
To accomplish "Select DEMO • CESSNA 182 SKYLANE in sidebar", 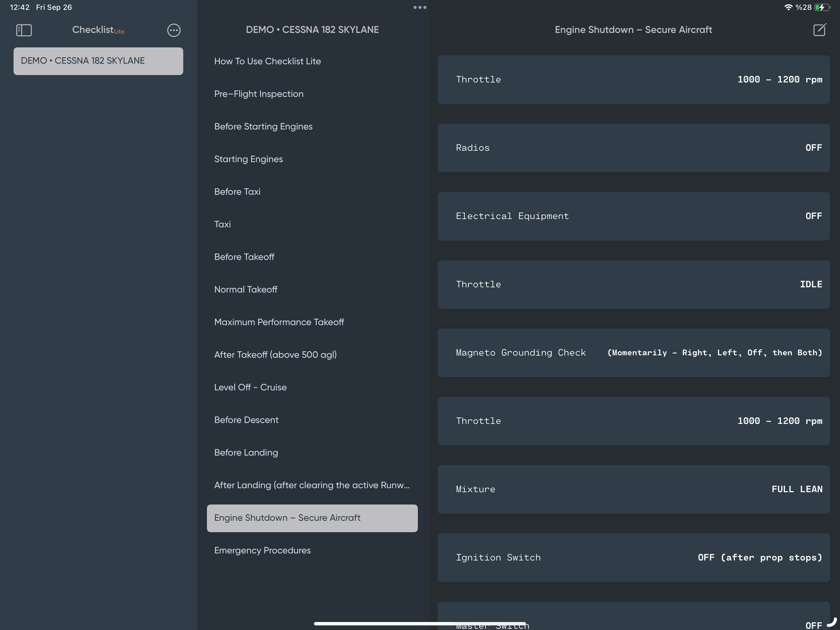I will pyautogui.click(x=98, y=61).
